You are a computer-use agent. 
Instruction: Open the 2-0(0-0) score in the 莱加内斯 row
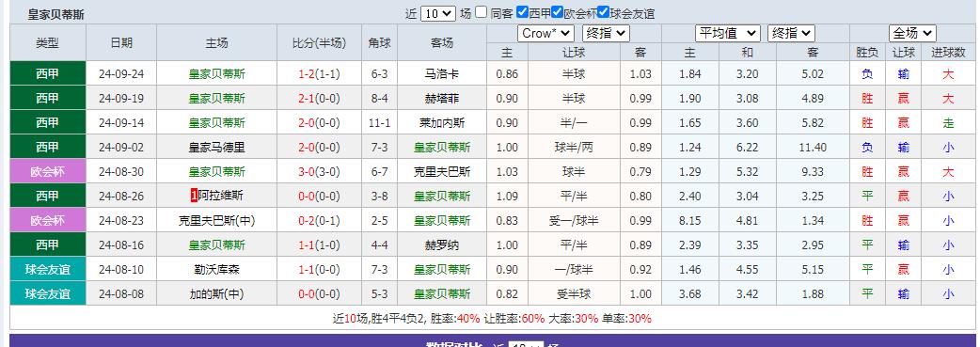tap(320, 122)
